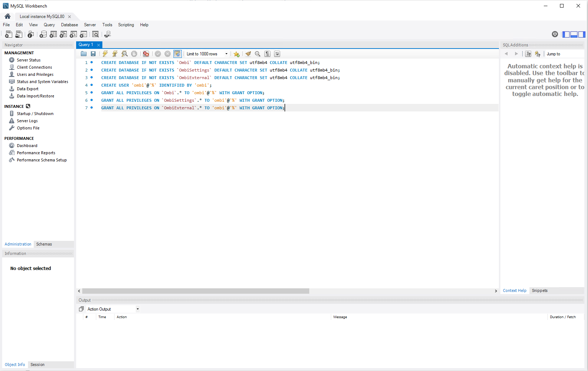Viewport: 588px width, 371px height.
Task: Open Client Connections
Action: coord(34,67)
